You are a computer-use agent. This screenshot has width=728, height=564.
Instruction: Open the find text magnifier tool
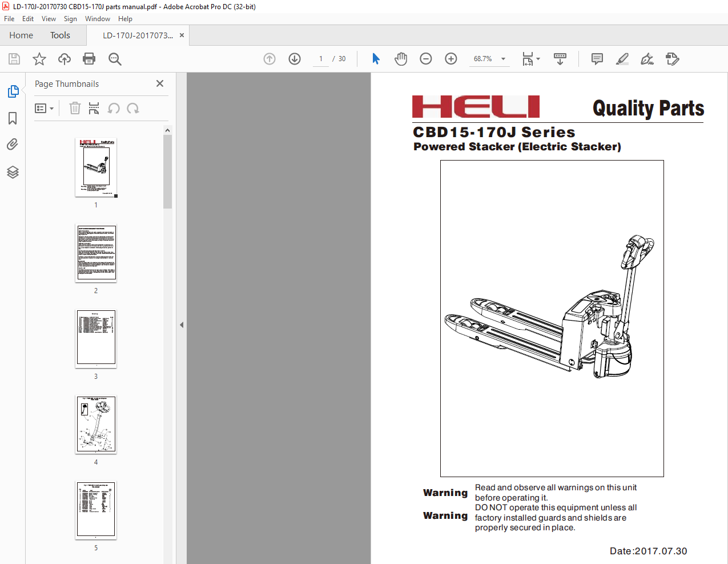(115, 59)
